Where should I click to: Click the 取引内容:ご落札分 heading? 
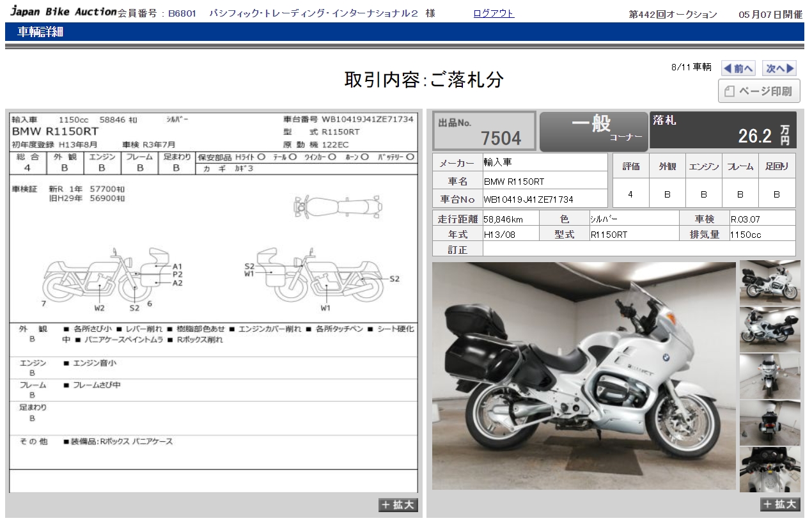pyautogui.click(x=424, y=79)
